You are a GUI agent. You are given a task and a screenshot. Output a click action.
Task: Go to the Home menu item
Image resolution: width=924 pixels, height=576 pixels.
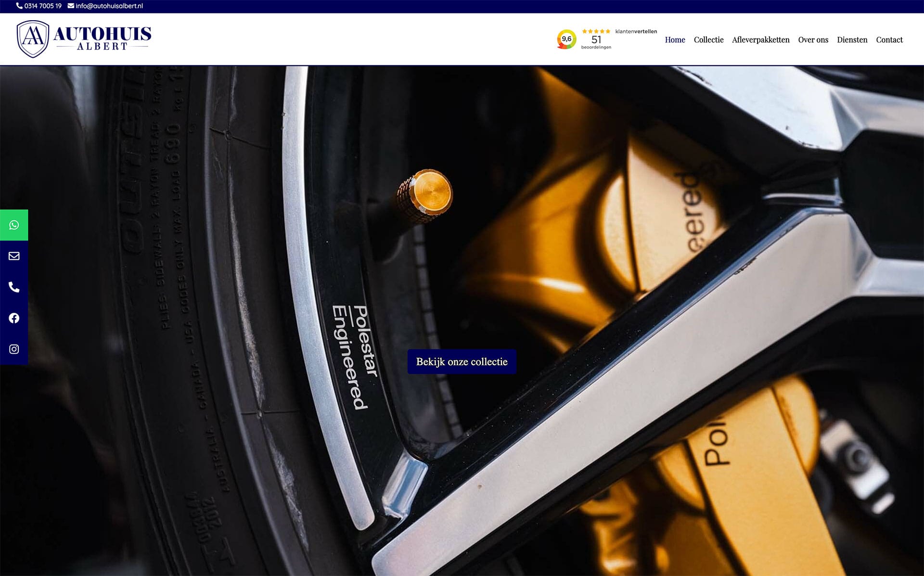(675, 39)
